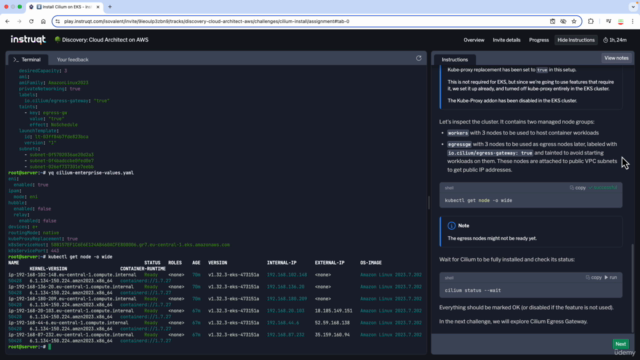640x360 pixels.
Task: Click the yq cilium-enterprise-values.yaml command line
Action: pyautogui.click(x=91, y=173)
